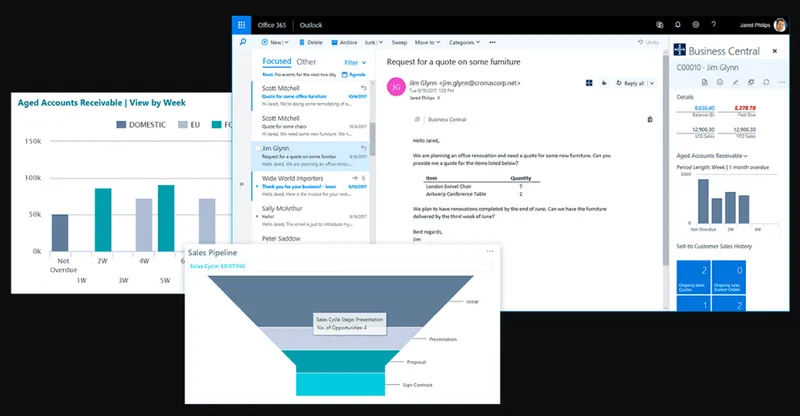Image resolution: width=800 pixels, height=416 pixels.
Task: Open the help question mark
Action: pyautogui.click(x=713, y=25)
